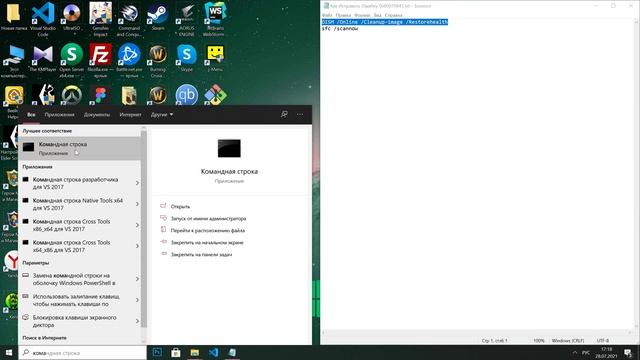The width and height of the screenshot is (640, 360).
Task: Select the "Приложения" search filter tab
Action: click(60, 115)
